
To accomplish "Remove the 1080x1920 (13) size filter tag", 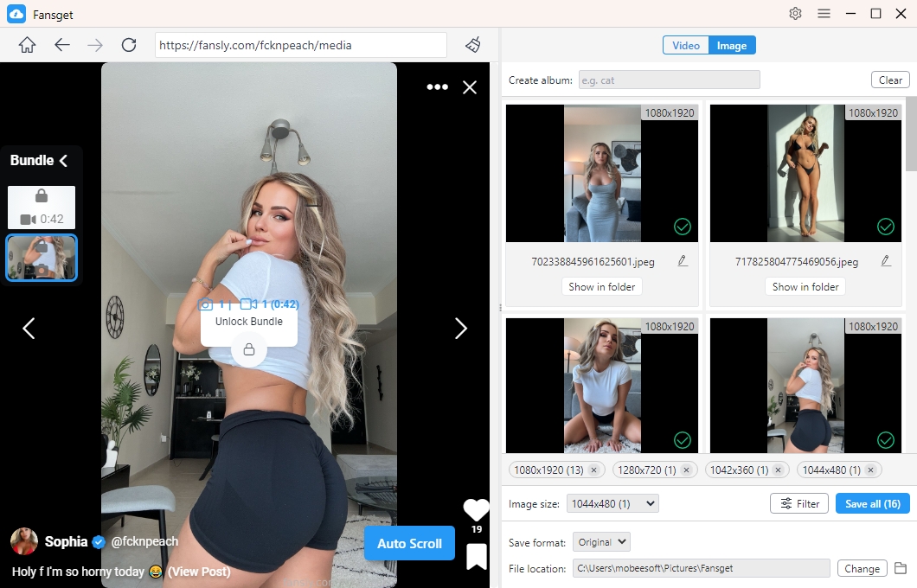I will coord(593,470).
